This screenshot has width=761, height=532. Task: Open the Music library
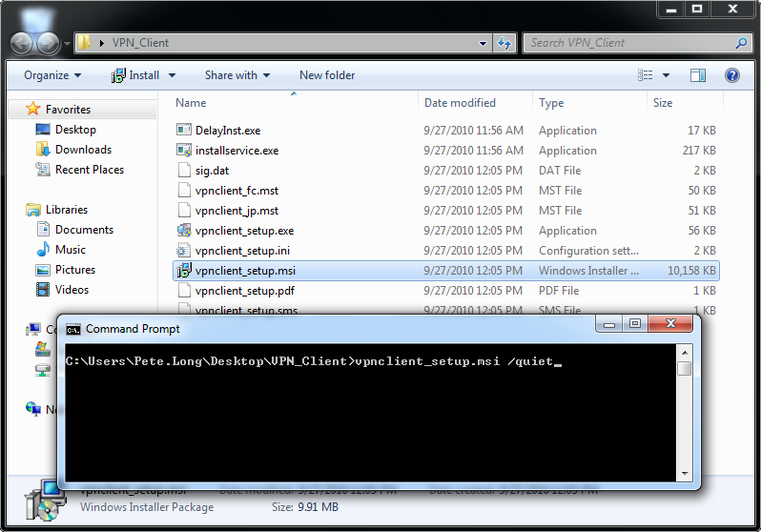(70, 250)
